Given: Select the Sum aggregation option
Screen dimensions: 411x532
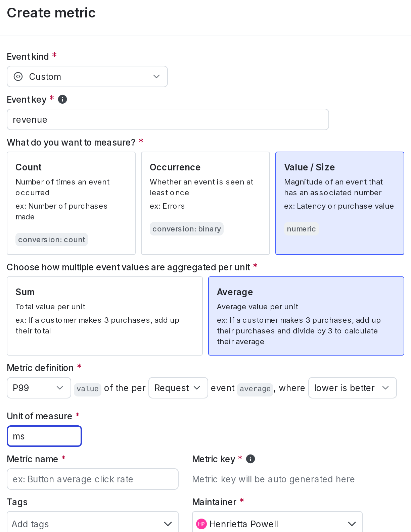Looking at the screenshot, I should (x=104, y=316).
